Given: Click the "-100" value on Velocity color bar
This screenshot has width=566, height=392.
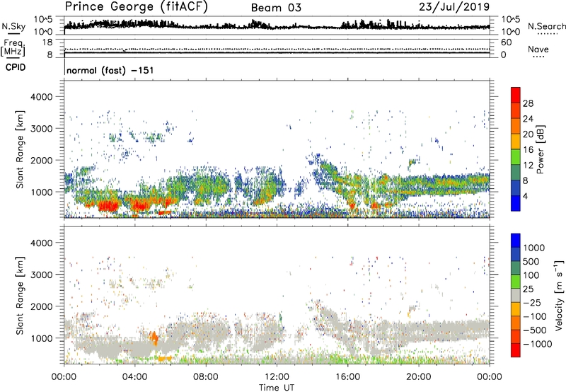Looking at the screenshot, I should click(x=534, y=316).
